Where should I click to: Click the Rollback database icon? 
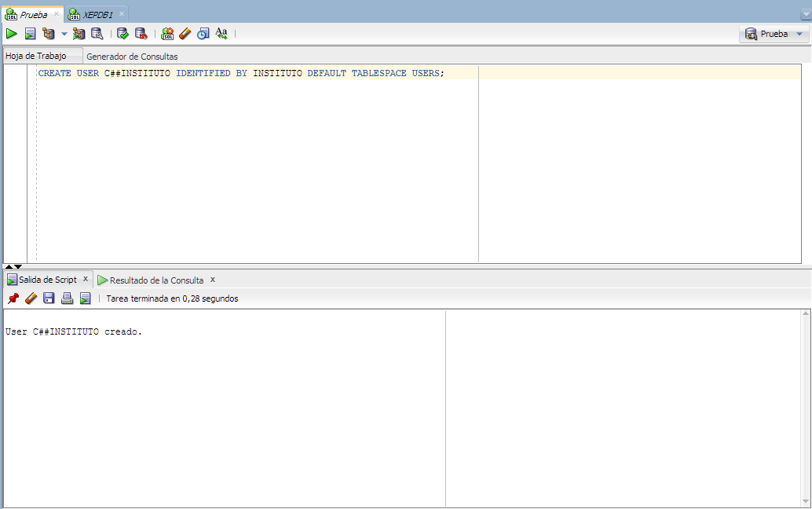point(141,34)
